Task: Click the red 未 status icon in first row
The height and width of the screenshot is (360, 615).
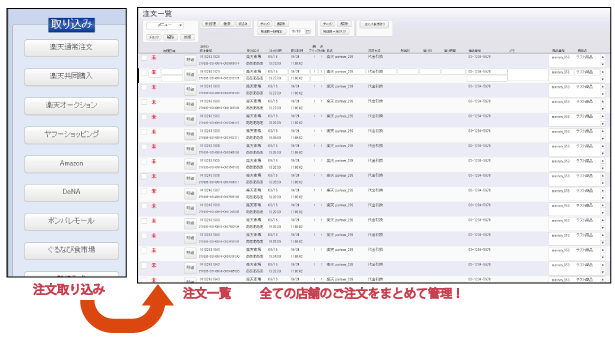Action: pyautogui.click(x=154, y=58)
